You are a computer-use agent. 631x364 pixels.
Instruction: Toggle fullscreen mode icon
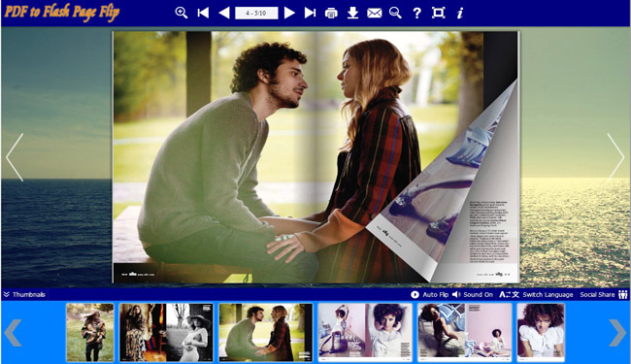[x=438, y=13]
